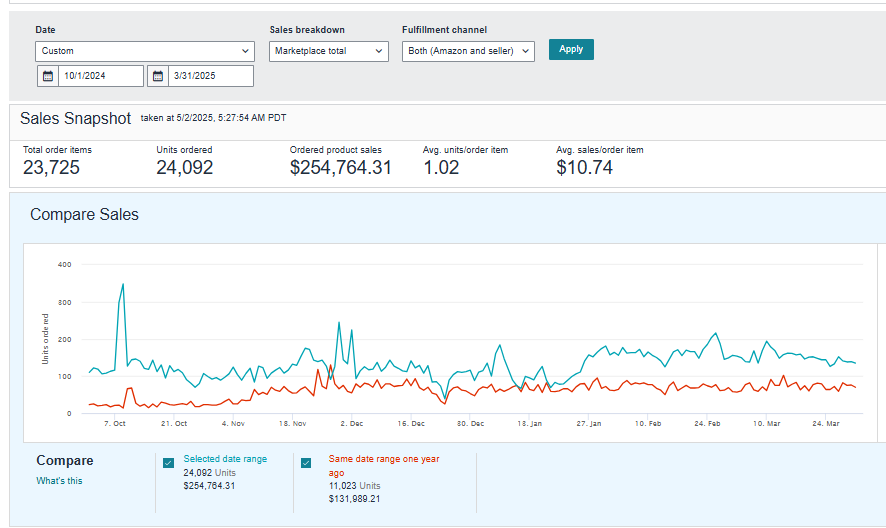Click the 16. Dec axis label
886x528 pixels.
[411, 423]
